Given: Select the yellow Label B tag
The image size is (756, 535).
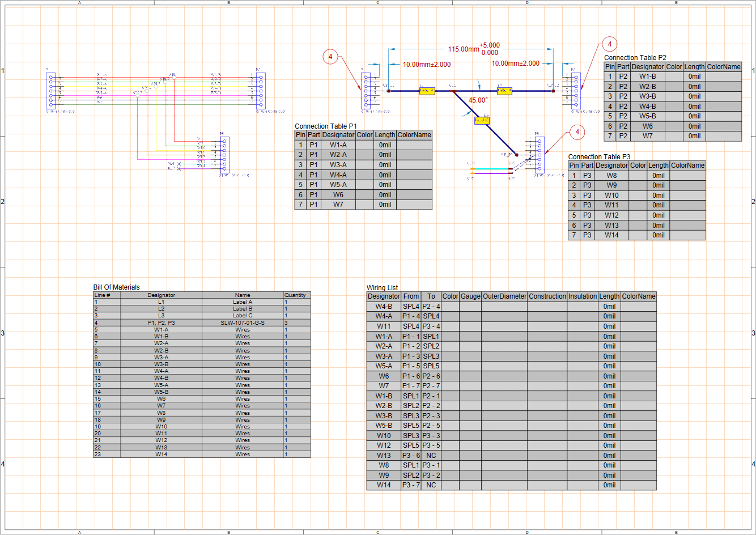Looking at the screenshot, I should [x=504, y=91].
